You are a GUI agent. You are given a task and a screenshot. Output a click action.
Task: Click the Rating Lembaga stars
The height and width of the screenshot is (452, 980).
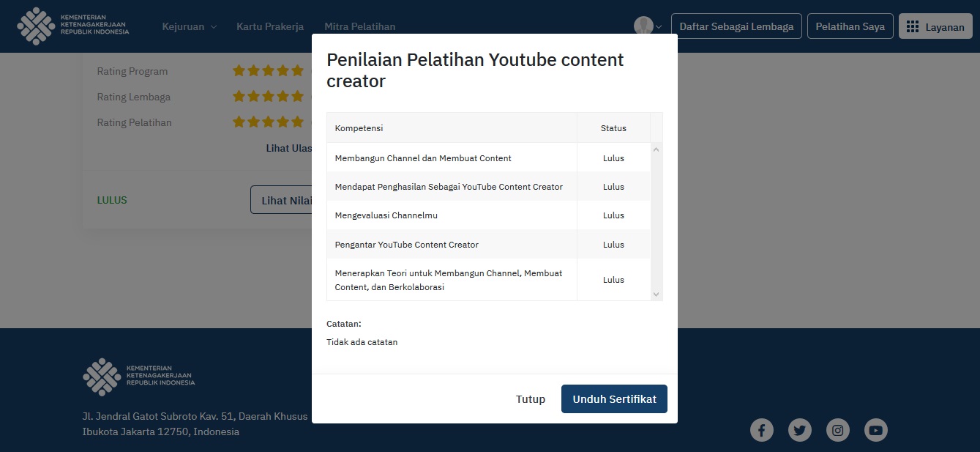point(268,97)
